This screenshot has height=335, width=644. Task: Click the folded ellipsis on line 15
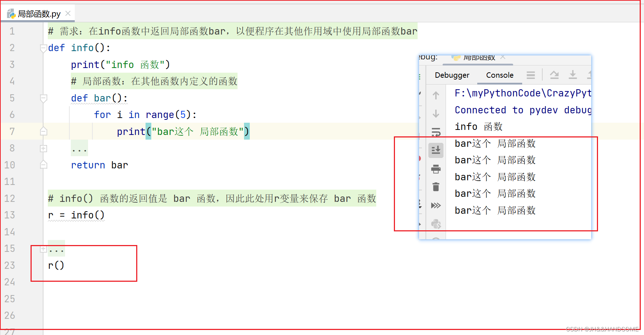point(56,249)
